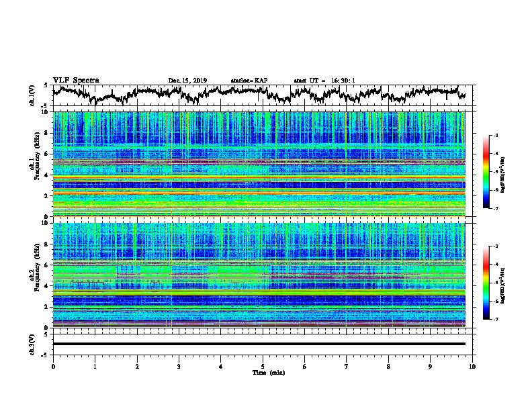This screenshot has height=411, width=532.
Task: Click the '-3' value on the ch.1 colorbar
Action: point(495,136)
